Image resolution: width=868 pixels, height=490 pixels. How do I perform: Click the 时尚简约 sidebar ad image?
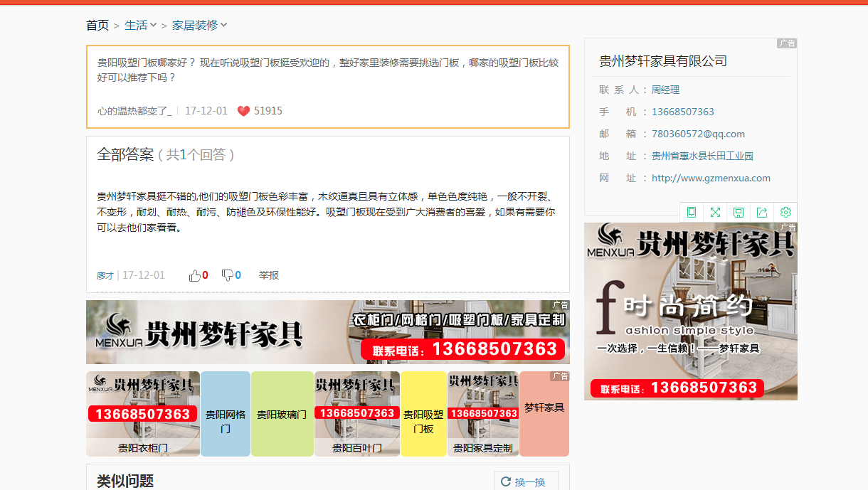691,311
